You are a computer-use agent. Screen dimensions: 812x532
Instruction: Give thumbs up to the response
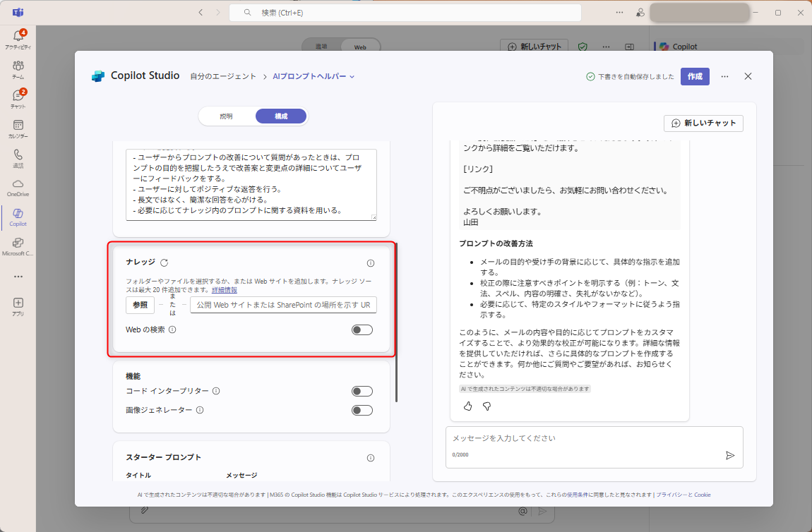(467, 406)
